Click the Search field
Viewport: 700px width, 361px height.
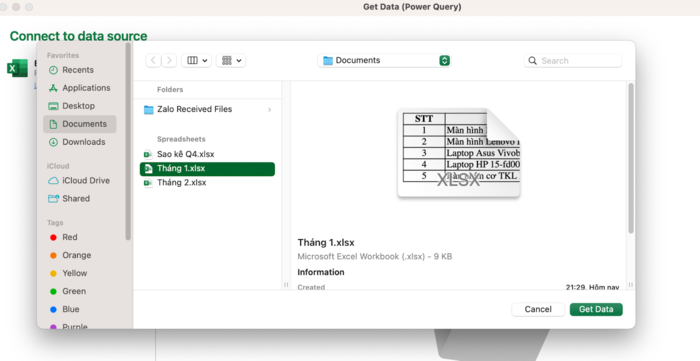pos(573,61)
